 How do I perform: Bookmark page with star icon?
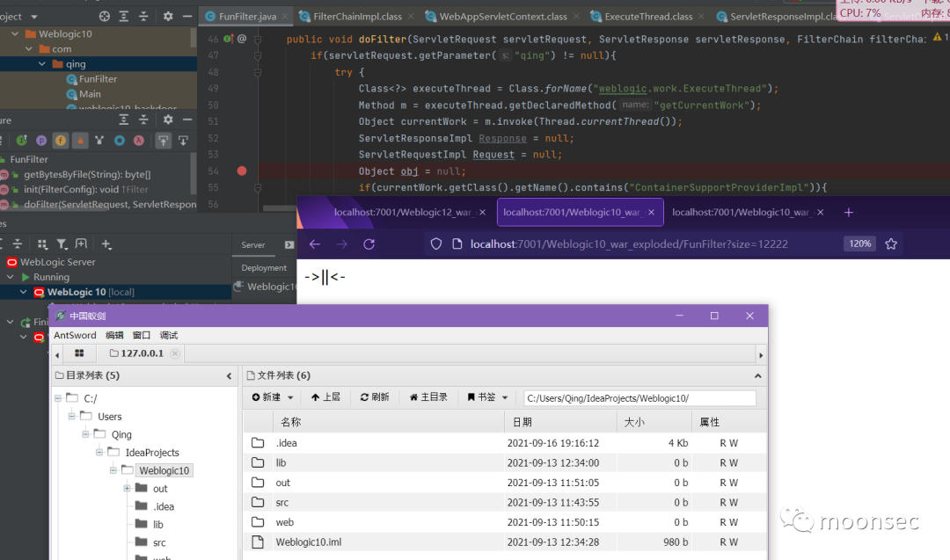890,244
